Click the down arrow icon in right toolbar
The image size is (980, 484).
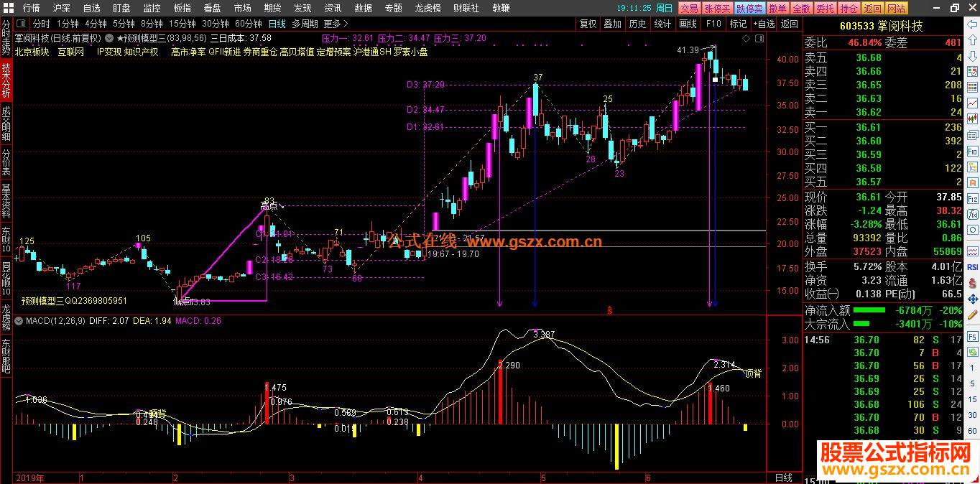click(x=972, y=57)
